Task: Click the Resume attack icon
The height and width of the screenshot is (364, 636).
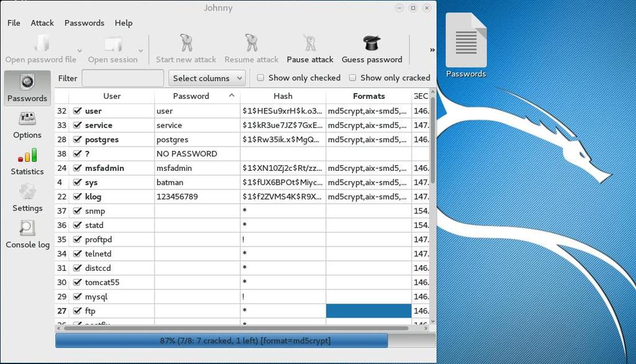Action: pyautogui.click(x=252, y=43)
